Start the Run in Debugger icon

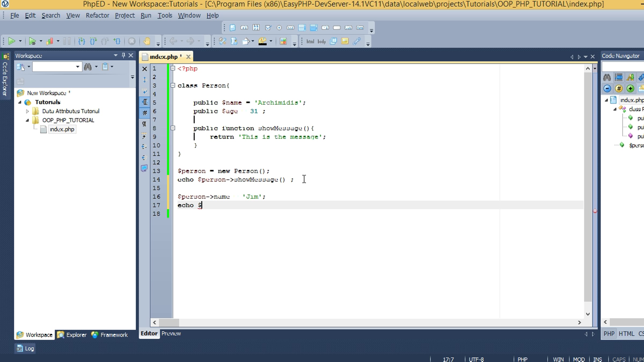(x=32, y=41)
